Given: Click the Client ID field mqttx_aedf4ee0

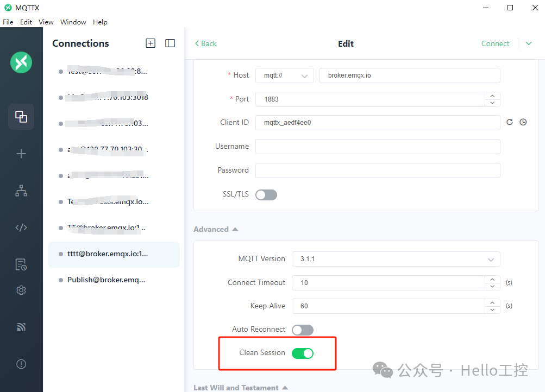Looking at the screenshot, I should tap(378, 123).
